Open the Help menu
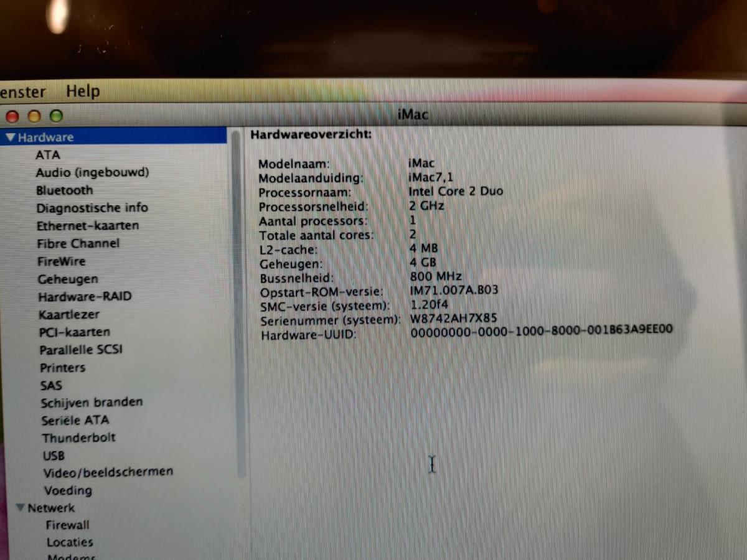This screenshot has height=560, width=747. (83, 91)
